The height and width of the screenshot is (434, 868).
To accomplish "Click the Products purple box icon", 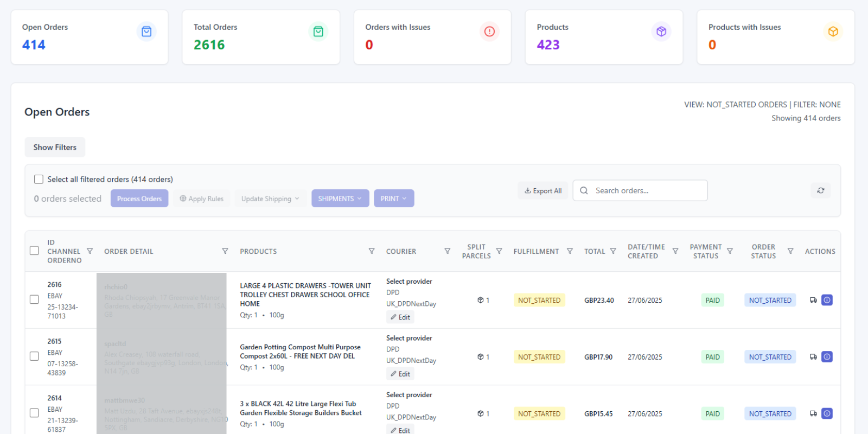I will click(x=661, y=31).
